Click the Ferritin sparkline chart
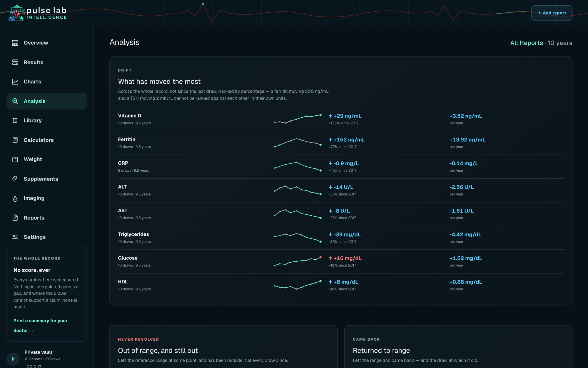The width and height of the screenshot is (588, 368). pyautogui.click(x=298, y=142)
